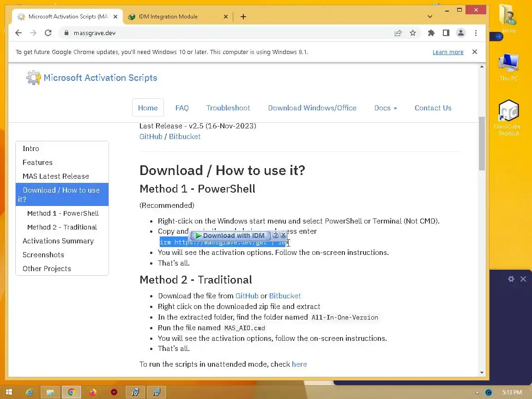Select the This PC desktop icon

pyautogui.click(x=508, y=67)
